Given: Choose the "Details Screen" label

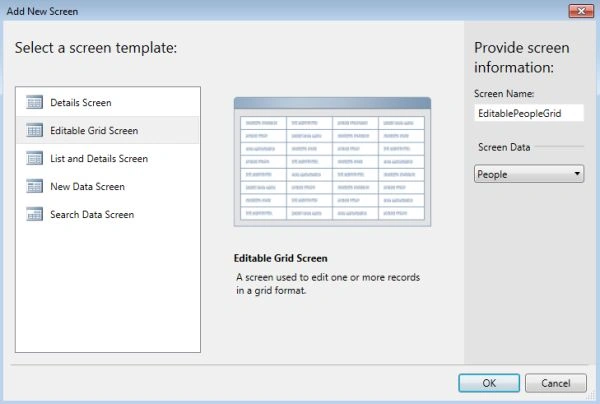Looking at the screenshot, I should click(x=81, y=103).
